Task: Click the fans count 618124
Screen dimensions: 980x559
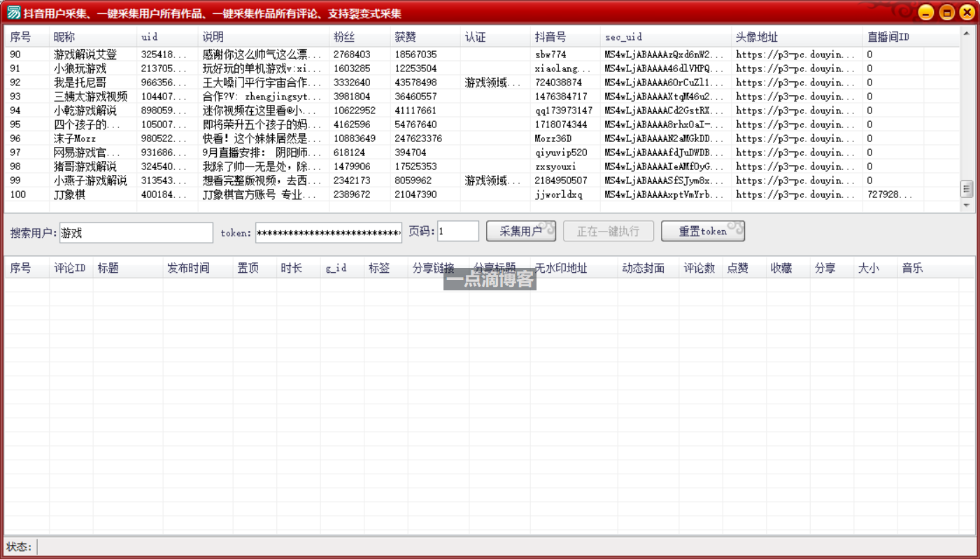Action: tap(349, 153)
